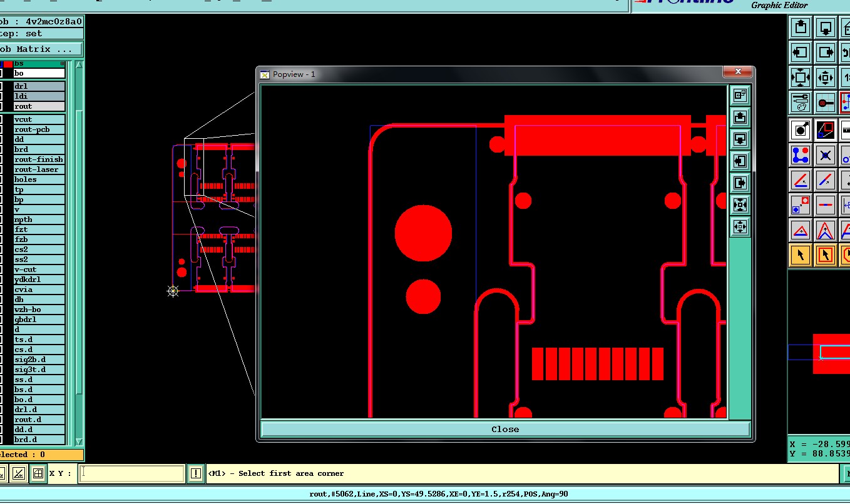This screenshot has width=850, height=504.
Task: Click the red color swatch on bs row
Action: (8, 64)
